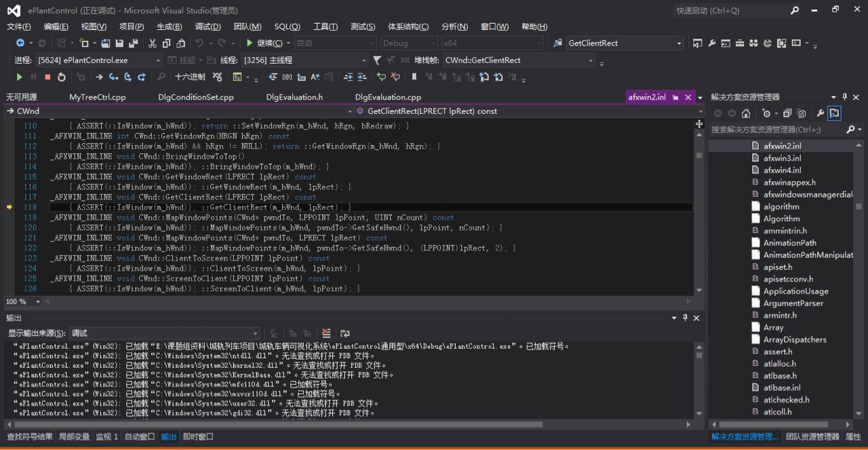Click Collapse All icon in Solution Explorer
868x450 pixels.
pos(787,113)
